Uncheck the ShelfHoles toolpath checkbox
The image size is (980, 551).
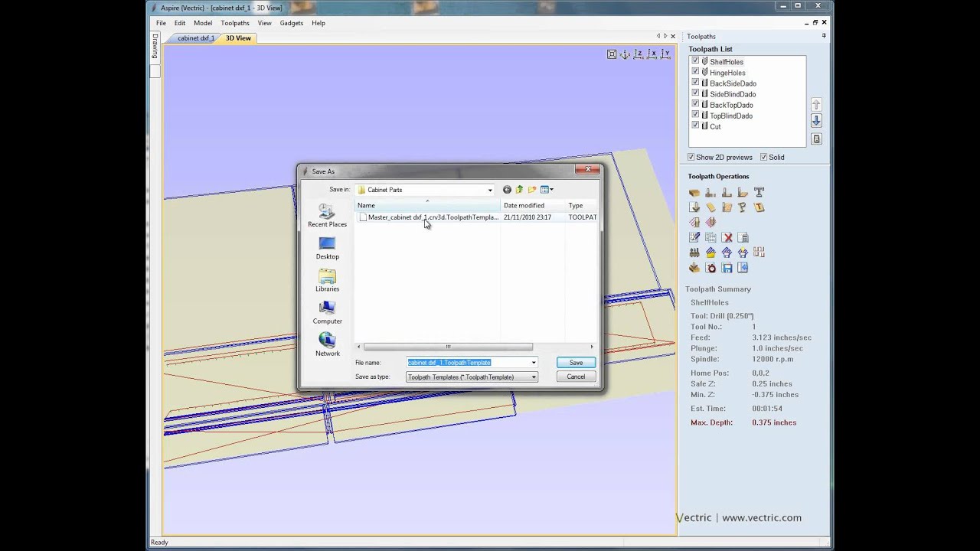[x=695, y=61]
